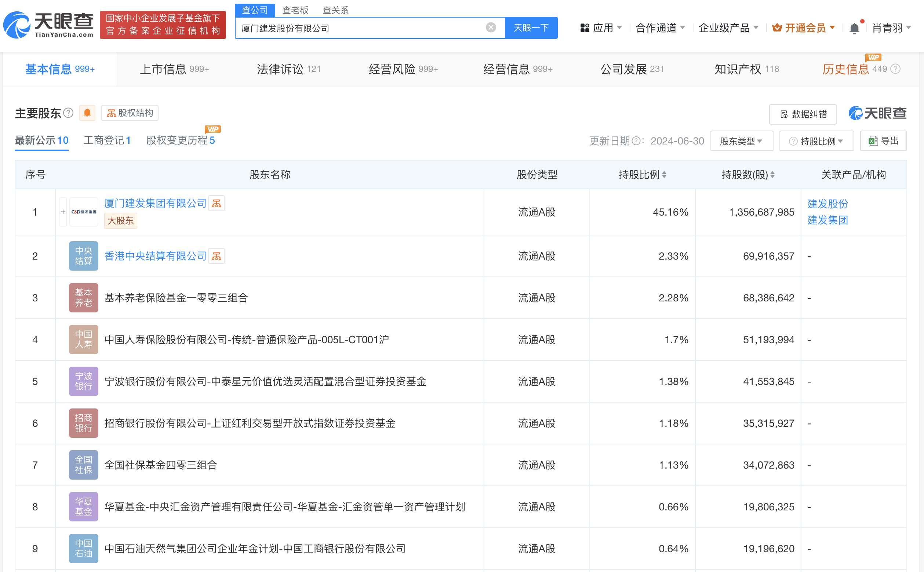Switch to the 查公司 search tab
The image size is (924, 572).
[x=255, y=10]
